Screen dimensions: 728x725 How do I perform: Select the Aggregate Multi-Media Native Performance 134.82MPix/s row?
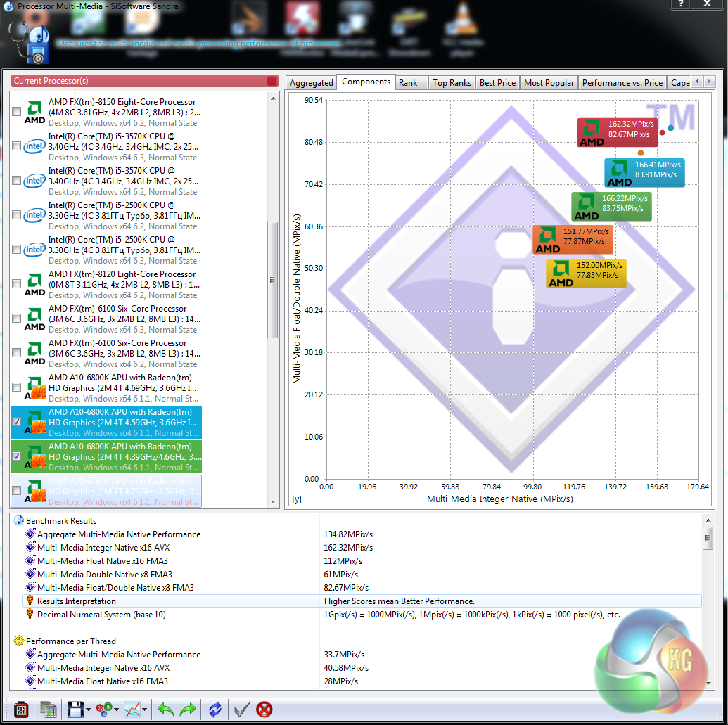tap(362, 534)
